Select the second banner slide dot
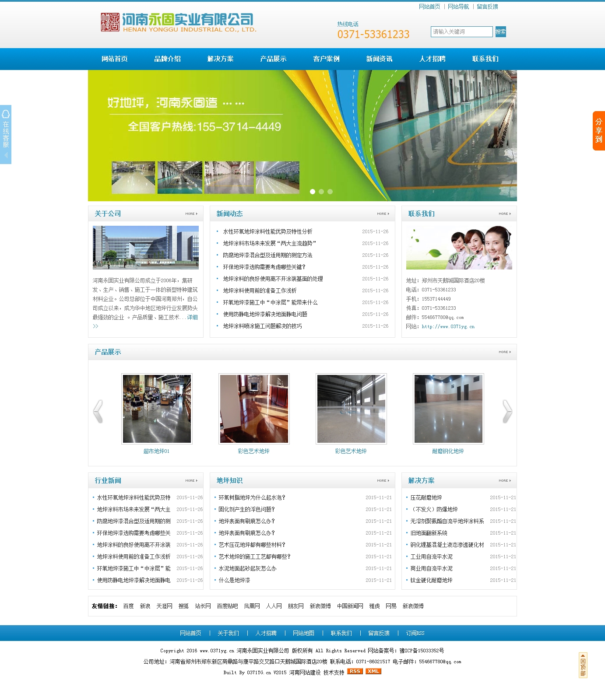 point(321,192)
